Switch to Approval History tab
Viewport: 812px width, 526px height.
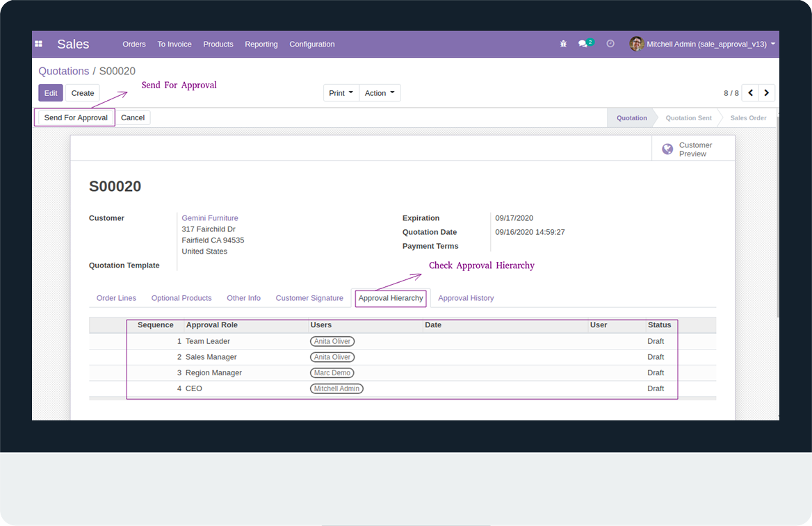coord(466,298)
